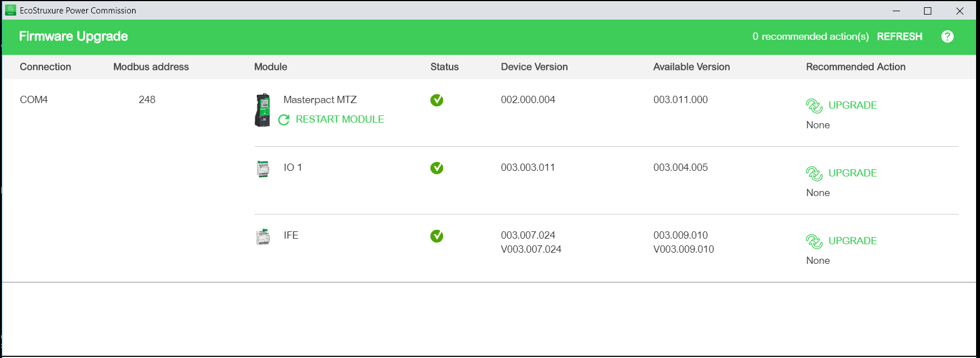Click device version V003.007.024

531,249
